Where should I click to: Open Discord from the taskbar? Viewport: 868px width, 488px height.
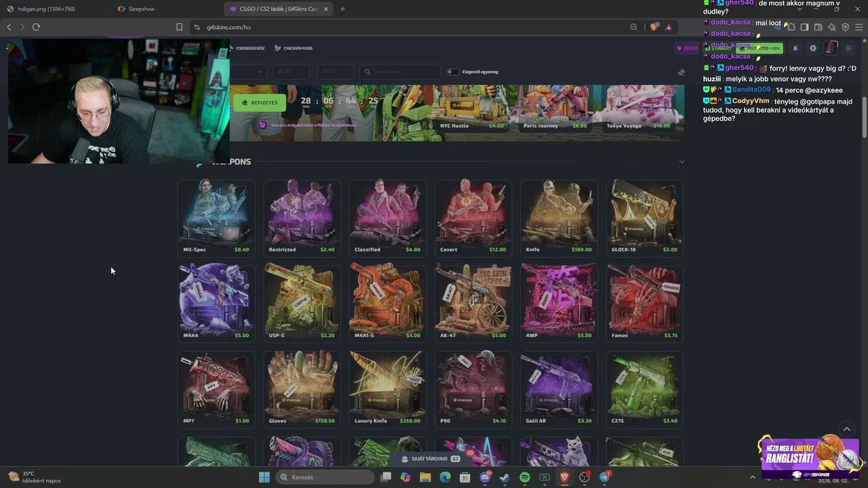coord(485,477)
